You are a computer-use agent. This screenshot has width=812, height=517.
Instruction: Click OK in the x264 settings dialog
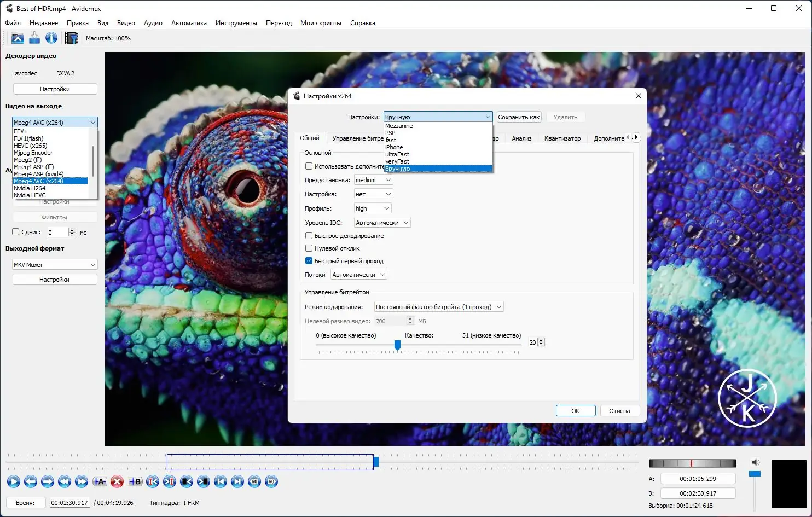[575, 411]
